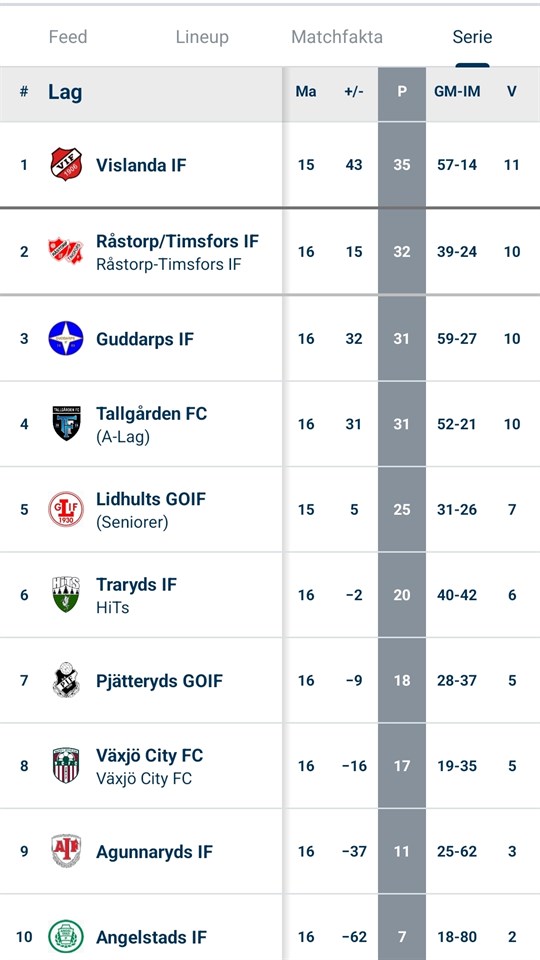Open the Lineup tab
Screen dimensions: 540x960
coord(202,37)
